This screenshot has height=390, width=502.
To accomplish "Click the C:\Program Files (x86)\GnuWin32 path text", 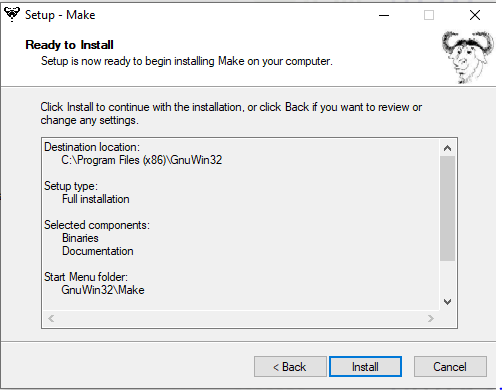I will click(x=141, y=160).
